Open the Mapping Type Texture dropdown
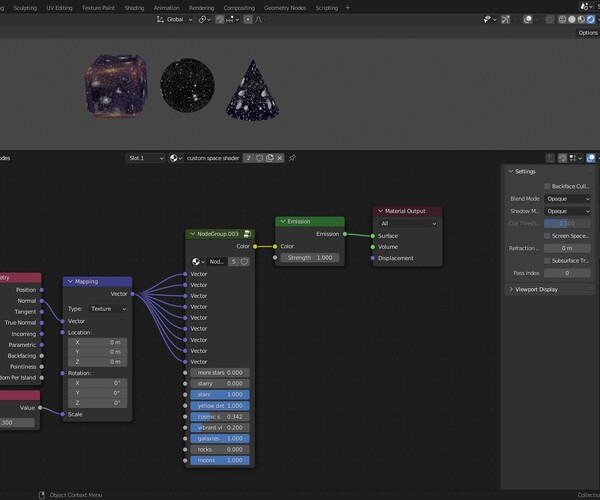The height and width of the screenshot is (500, 600). (109, 309)
